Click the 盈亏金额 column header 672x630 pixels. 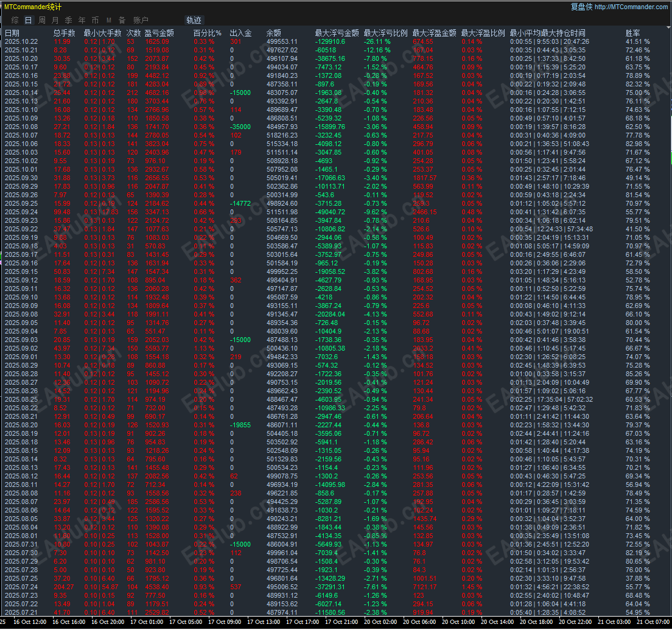(x=159, y=33)
